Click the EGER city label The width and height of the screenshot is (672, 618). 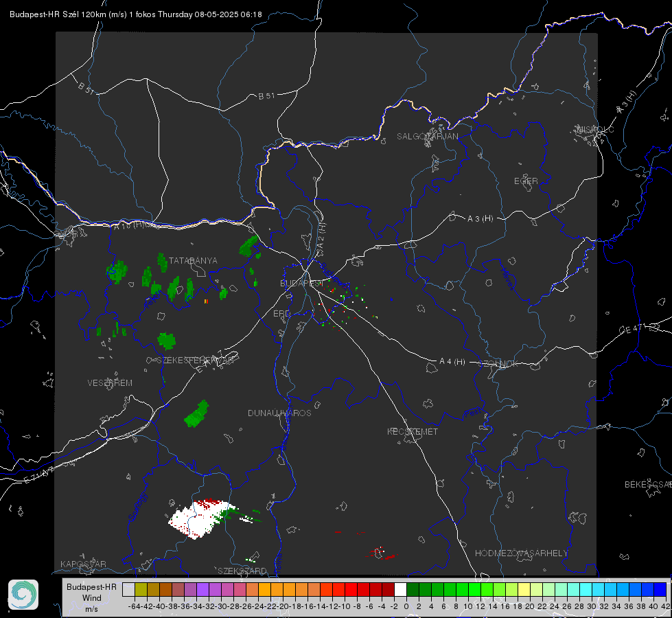(x=526, y=181)
